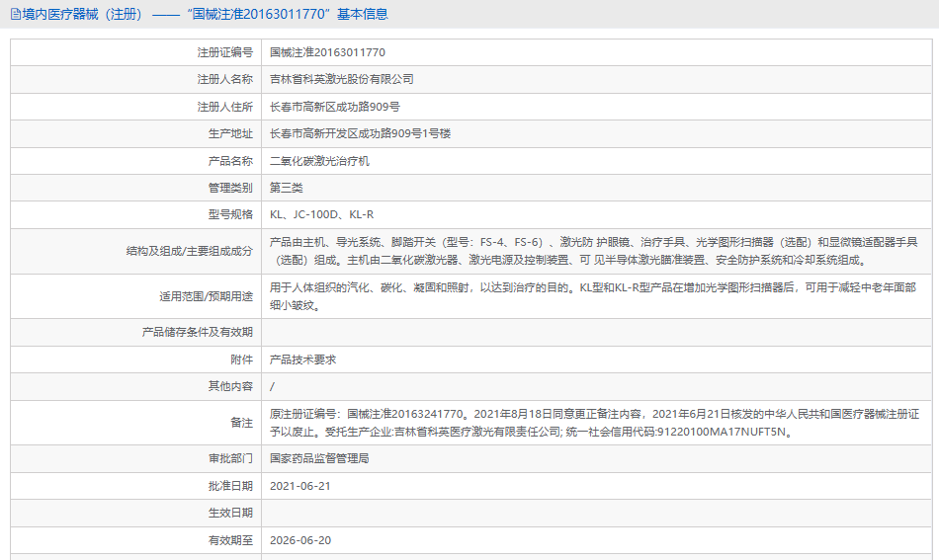Click the document icon beside 境内医疗器械 header
The width and height of the screenshot is (939, 560).
pyautogui.click(x=16, y=14)
